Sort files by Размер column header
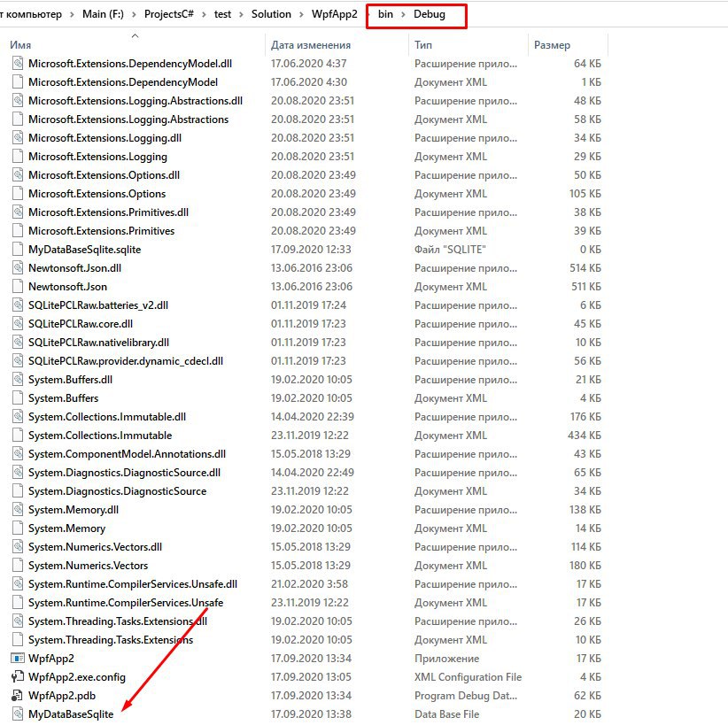Screen dimensions: 728x725 [x=552, y=45]
